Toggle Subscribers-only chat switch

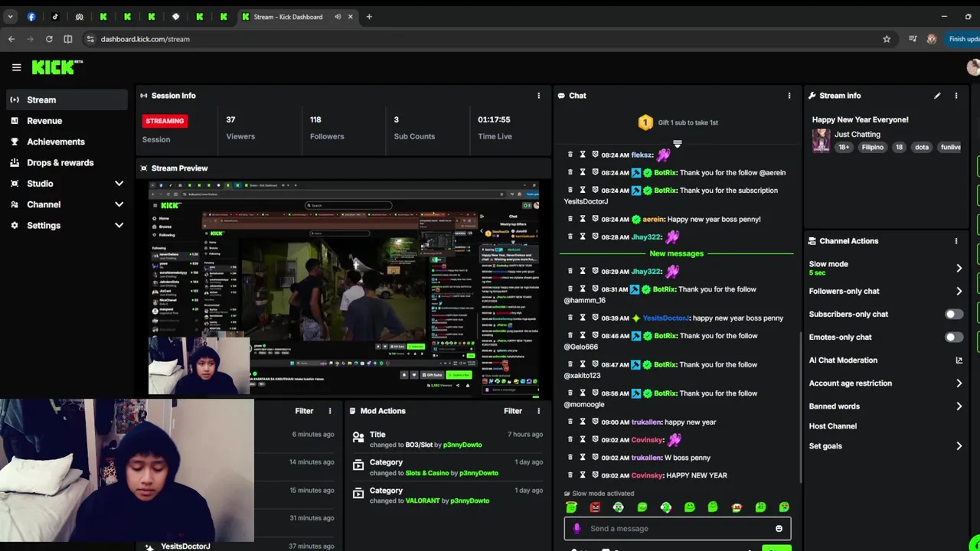[x=953, y=315]
